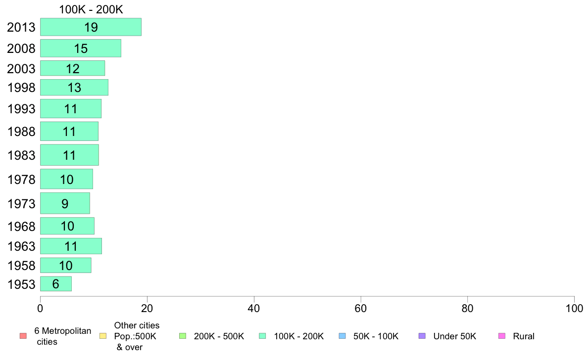Screen dimensions: 588x364
Task: Select the 2008 bar showing 15
Action: 81,48
